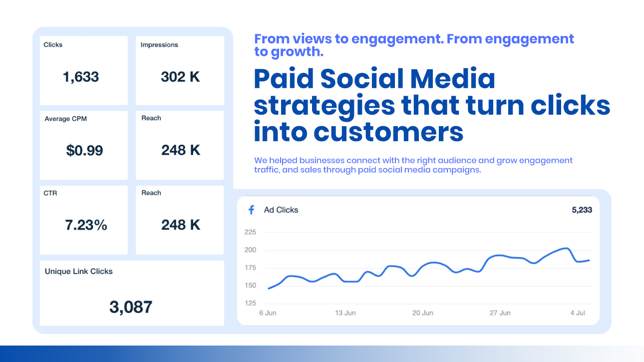This screenshot has height=362, width=644.
Task: Click the 225 value on the chart axis
Action: coord(250,232)
